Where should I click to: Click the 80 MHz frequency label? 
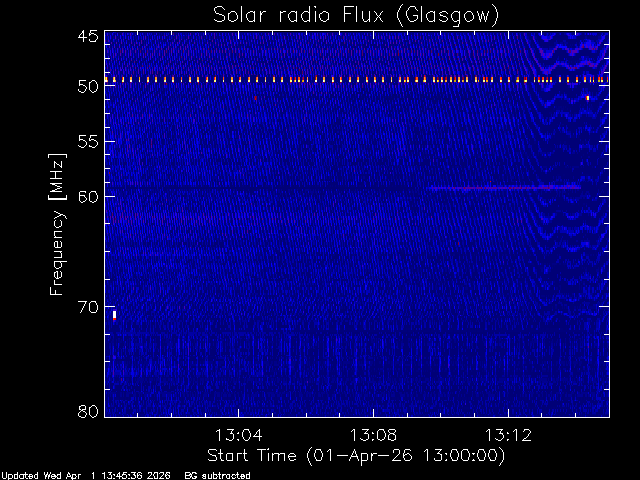88,411
